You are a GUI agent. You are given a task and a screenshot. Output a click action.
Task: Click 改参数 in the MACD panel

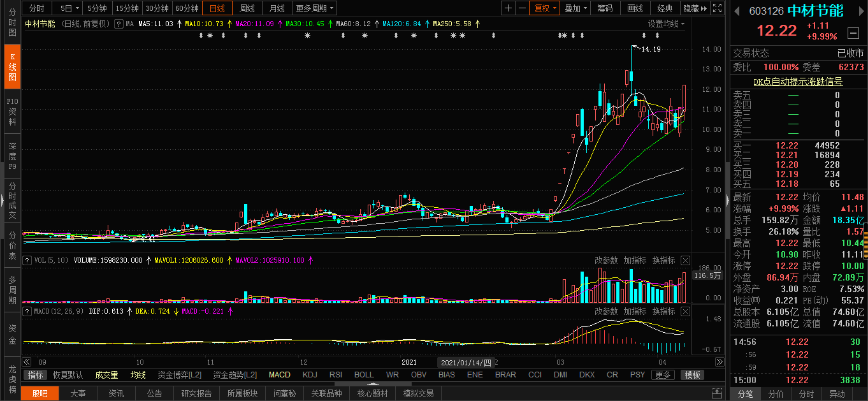point(606,312)
